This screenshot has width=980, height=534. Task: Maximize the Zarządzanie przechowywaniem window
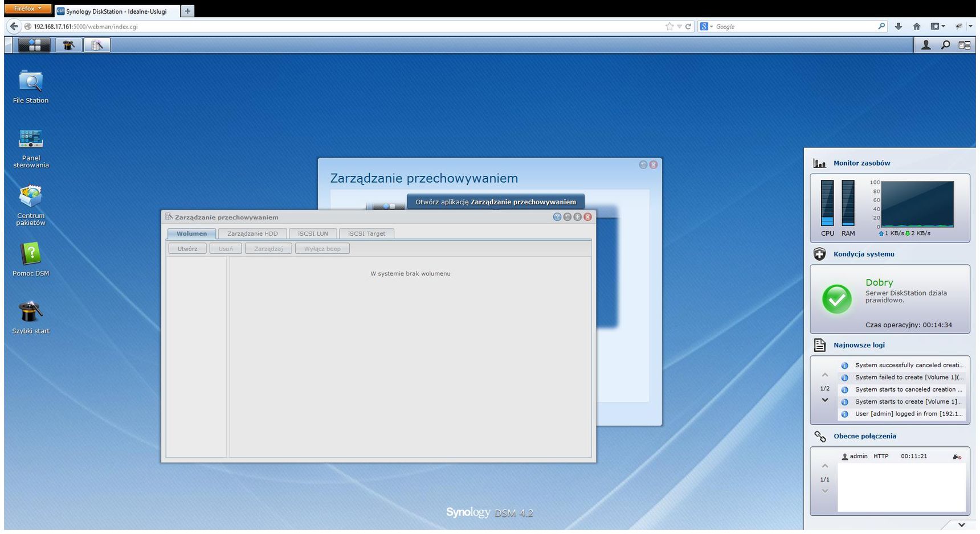[577, 217]
